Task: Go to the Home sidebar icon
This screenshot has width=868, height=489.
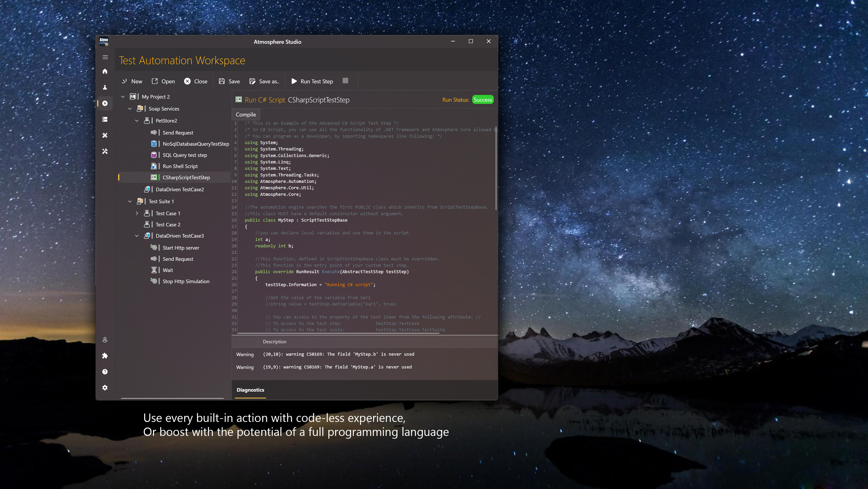Action: click(x=105, y=71)
